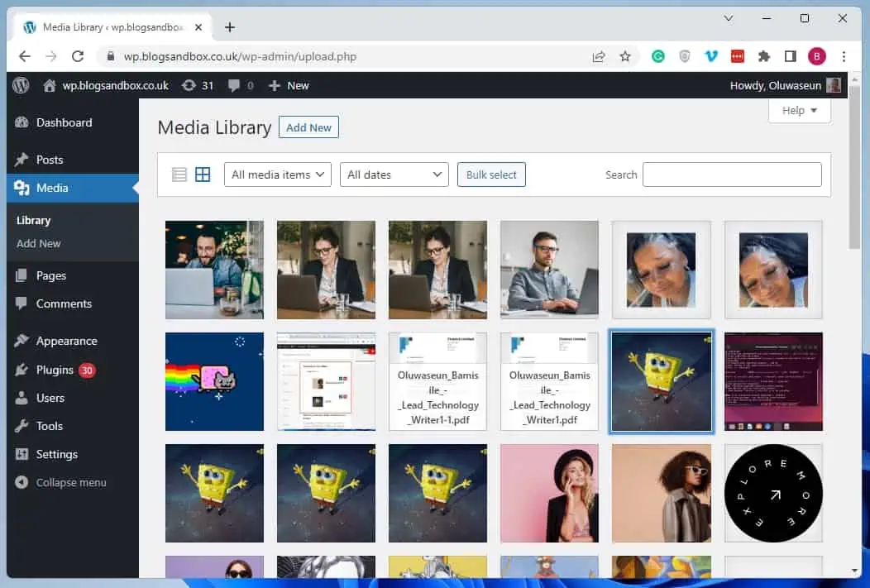Click the browser address bar URL
Image resolution: width=870 pixels, height=588 pixels.
tap(240, 56)
